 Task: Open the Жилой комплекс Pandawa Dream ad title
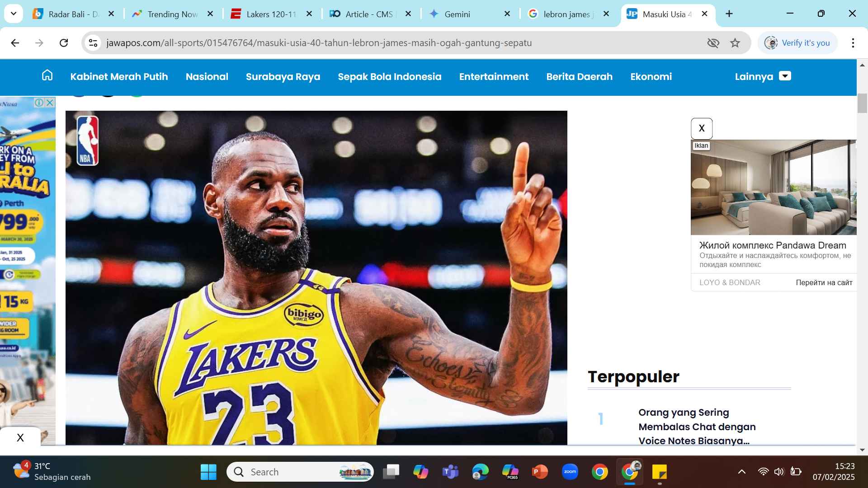(x=773, y=245)
